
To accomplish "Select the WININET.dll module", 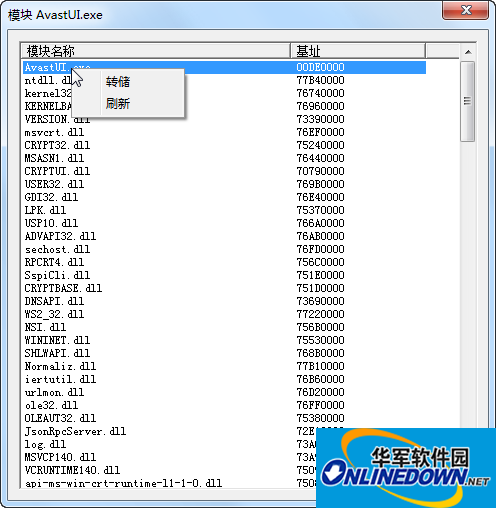I will [x=57, y=340].
